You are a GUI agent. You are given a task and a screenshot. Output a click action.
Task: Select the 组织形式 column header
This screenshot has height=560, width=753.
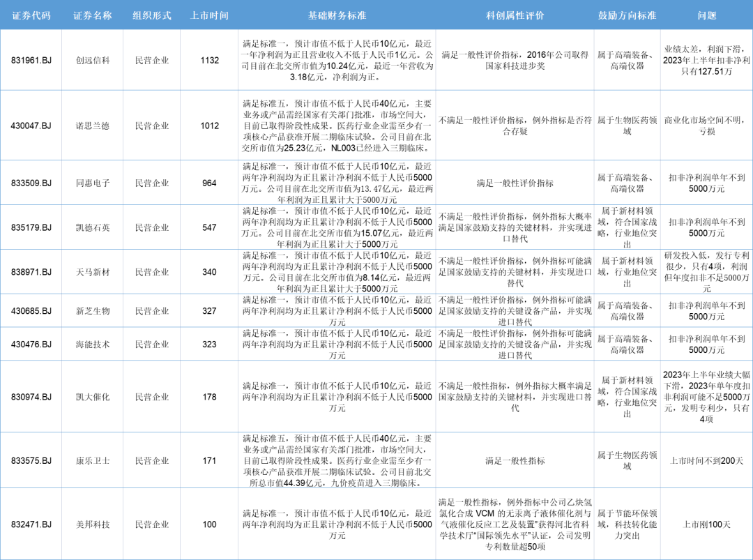(152, 15)
